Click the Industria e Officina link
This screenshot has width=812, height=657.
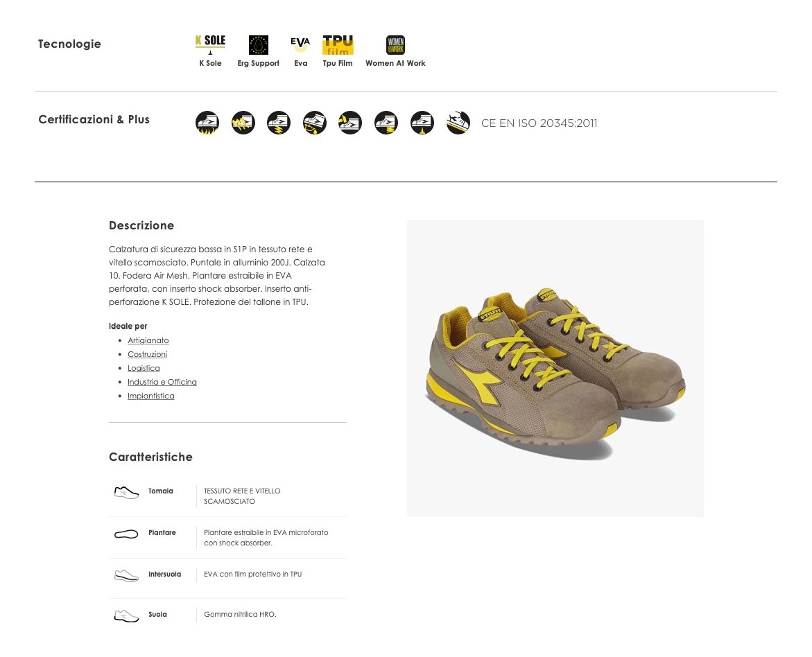click(x=162, y=382)
